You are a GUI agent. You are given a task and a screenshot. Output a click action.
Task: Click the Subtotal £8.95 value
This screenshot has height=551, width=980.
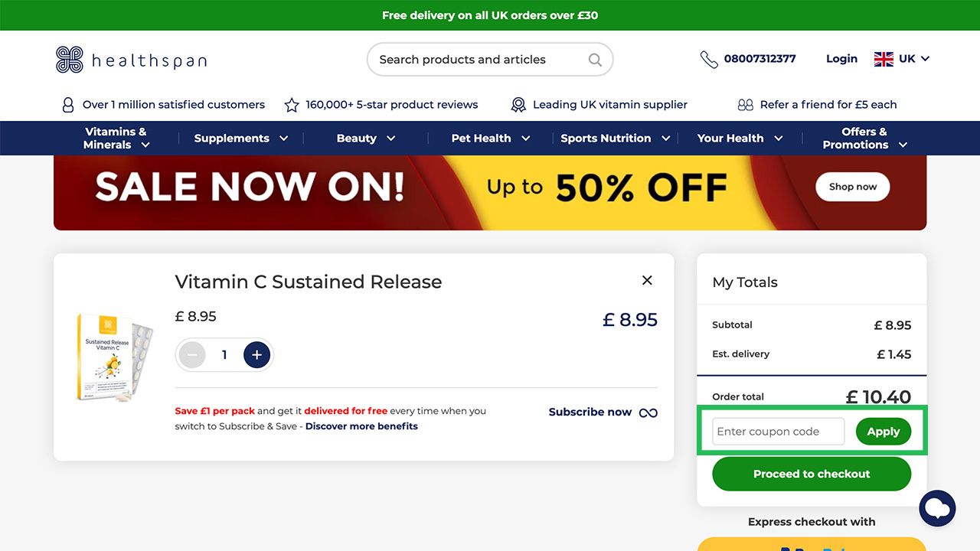click(893, 325)
